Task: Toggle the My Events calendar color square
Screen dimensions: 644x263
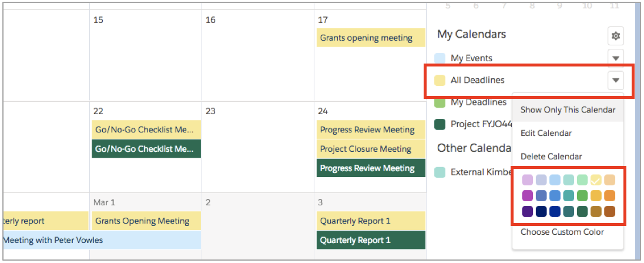Action: 440,58
